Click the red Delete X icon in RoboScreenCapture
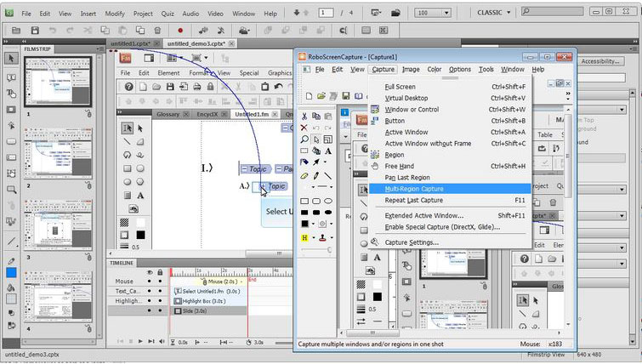Screen dimensions: 642x364 coord(304,128)
